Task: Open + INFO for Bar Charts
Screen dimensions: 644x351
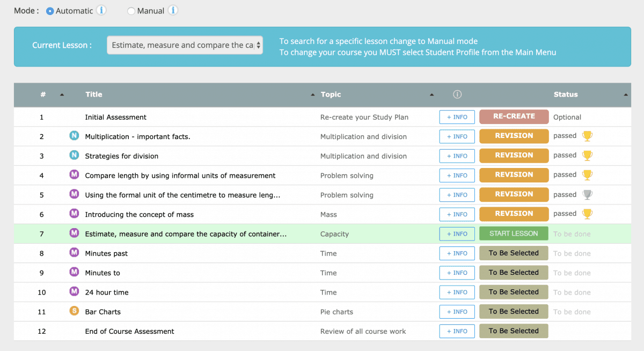Action: click(x=457, y=311)
